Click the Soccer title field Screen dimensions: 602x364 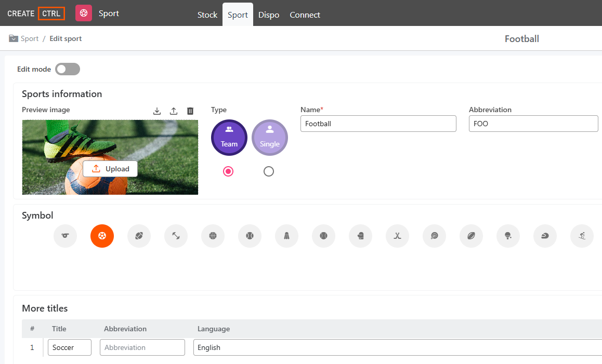[x=70, y=347]
